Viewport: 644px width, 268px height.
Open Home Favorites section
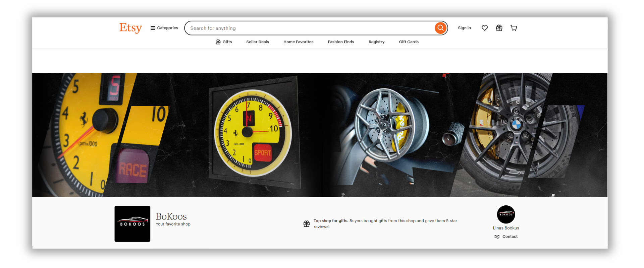pyautogui.click(x=298, y=42)
